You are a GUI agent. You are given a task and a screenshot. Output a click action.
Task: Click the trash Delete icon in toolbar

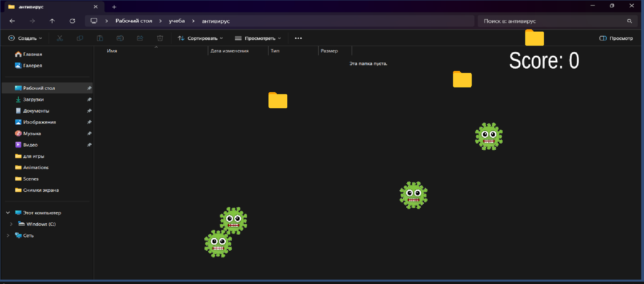pyautogui.click(x=160, y=38)
